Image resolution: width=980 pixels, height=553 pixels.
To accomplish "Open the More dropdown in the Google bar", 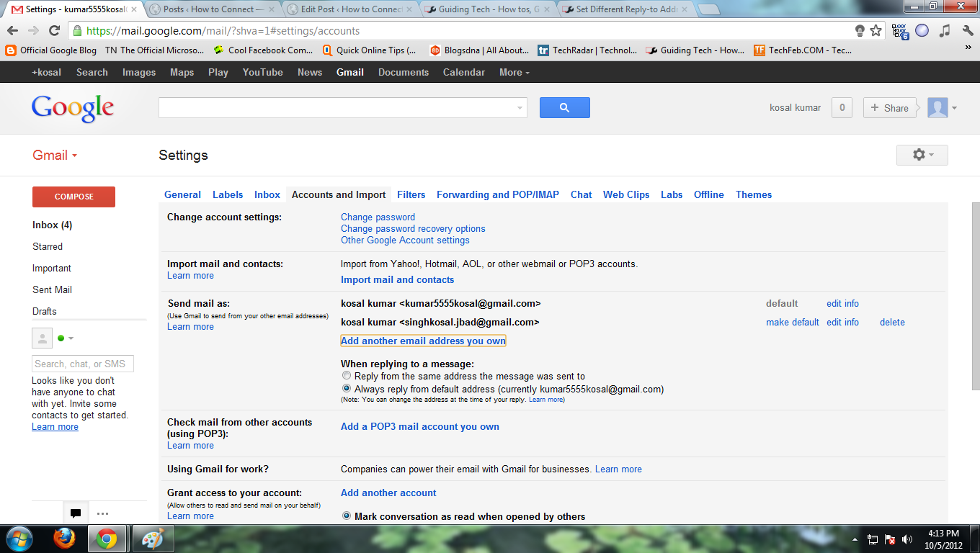I will [x=514, y=72].
